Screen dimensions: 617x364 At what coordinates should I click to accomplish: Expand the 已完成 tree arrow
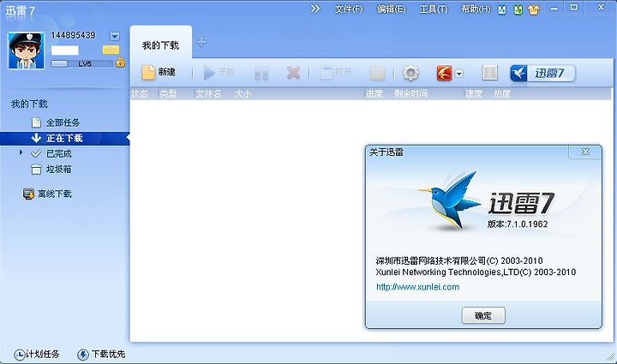pos(21,152)
